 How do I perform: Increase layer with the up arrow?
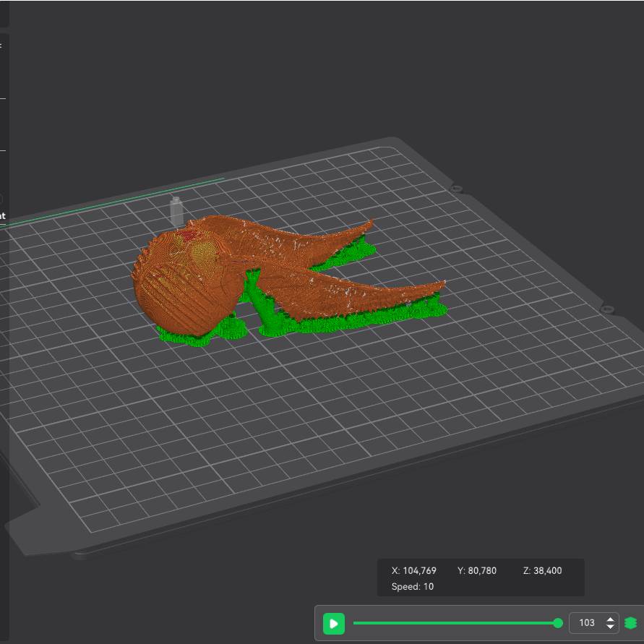click(611, 619)
